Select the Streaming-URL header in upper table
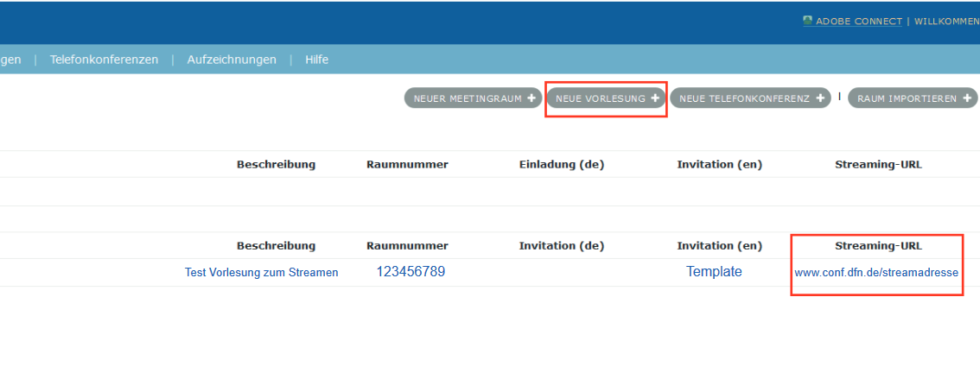Viewport: 980px width, 392px height. (878, 164)
